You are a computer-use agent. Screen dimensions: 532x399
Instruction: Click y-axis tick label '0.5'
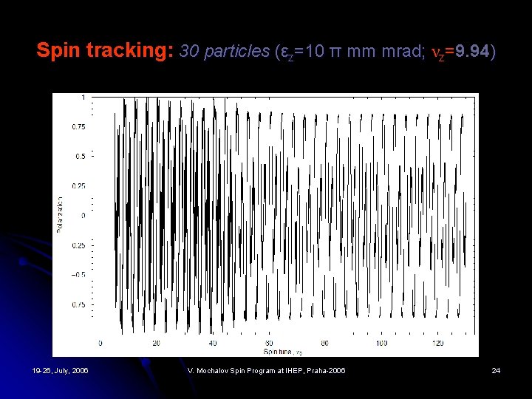[x=80, y=157]
